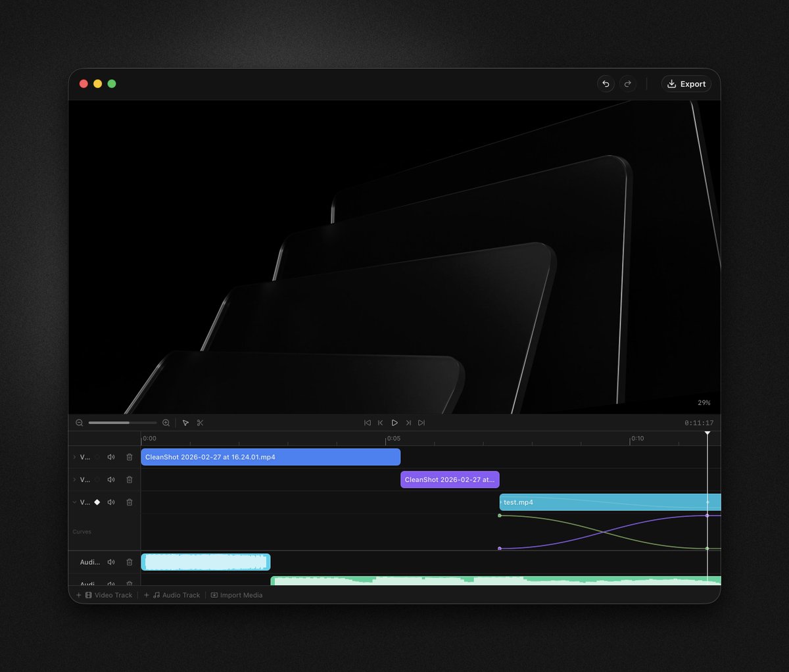Mute the audio track with the light blue clip
The width and height of the screenshot is (789, 672).
pos(111,562)
